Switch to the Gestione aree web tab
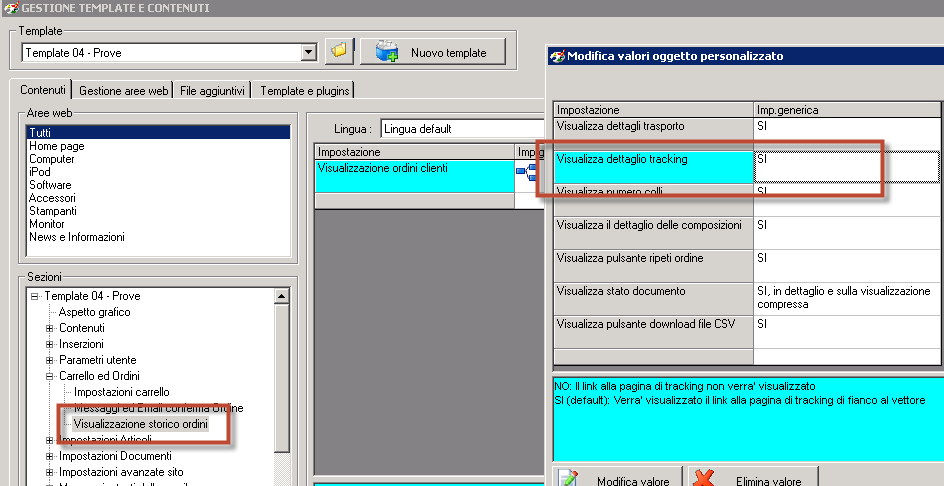The height and width of the screenshot is (486, 944). (x=123, y=91)
